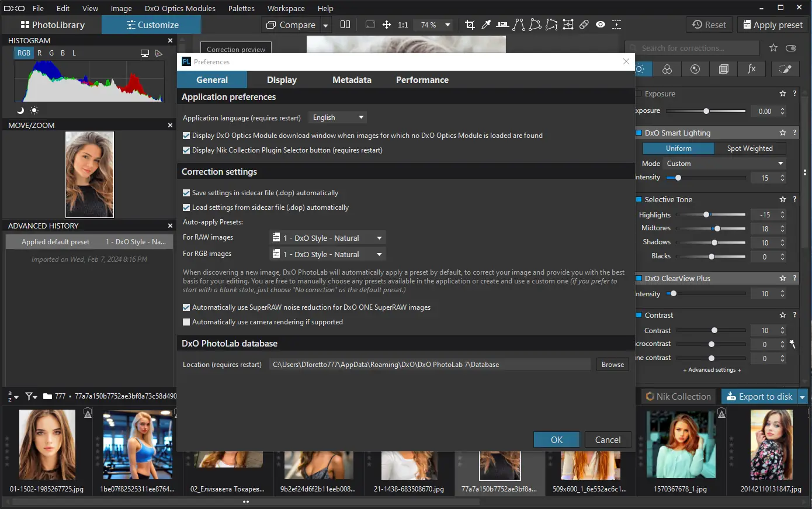
Task: Open the Application language dropdown
Action: [338, 117]
